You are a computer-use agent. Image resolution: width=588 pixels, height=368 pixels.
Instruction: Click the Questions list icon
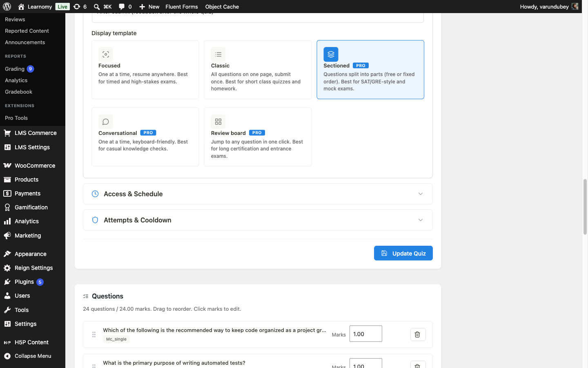tap(86, 296)
